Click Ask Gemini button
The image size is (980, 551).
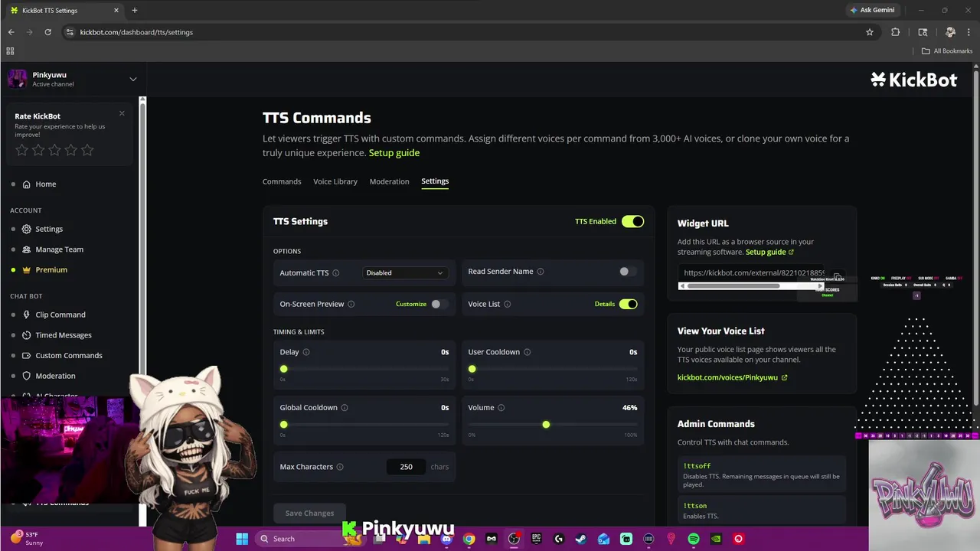pyautogui.click(x=872, y=11)
